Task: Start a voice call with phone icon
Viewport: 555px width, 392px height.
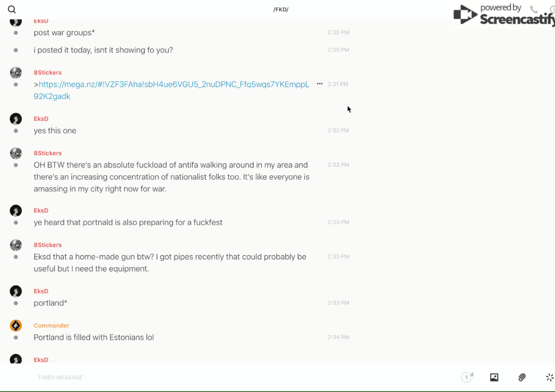Action: tap(534, 10)
